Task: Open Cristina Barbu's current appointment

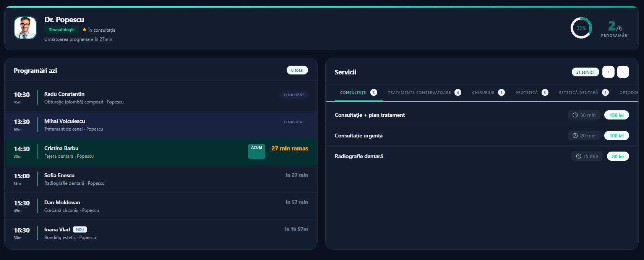Action: point(161,152)
